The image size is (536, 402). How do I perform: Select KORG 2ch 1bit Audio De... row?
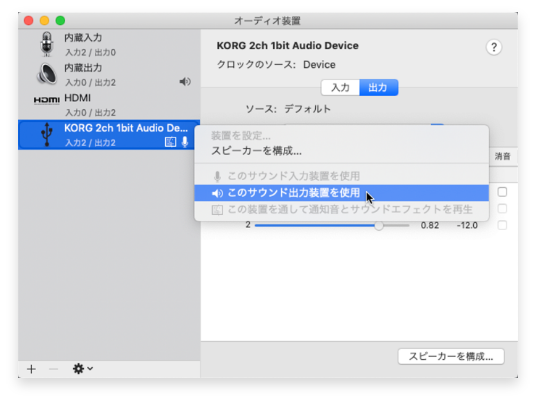109,135
